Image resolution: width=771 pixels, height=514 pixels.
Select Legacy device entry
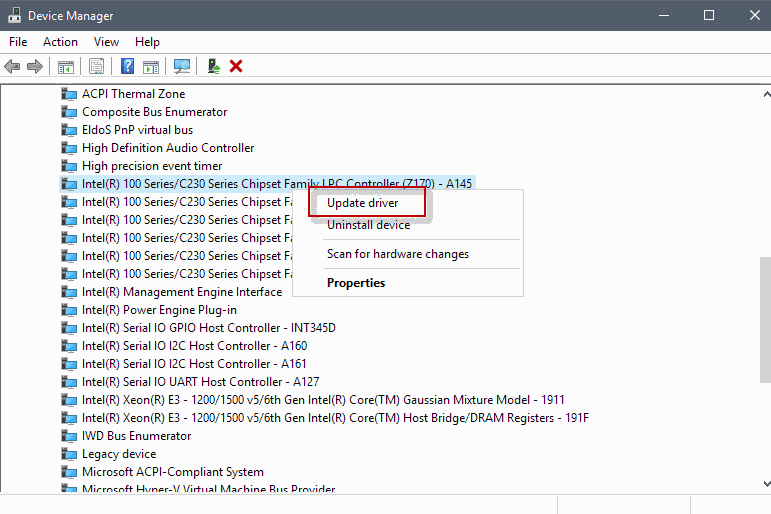click(x=119, y=454)
